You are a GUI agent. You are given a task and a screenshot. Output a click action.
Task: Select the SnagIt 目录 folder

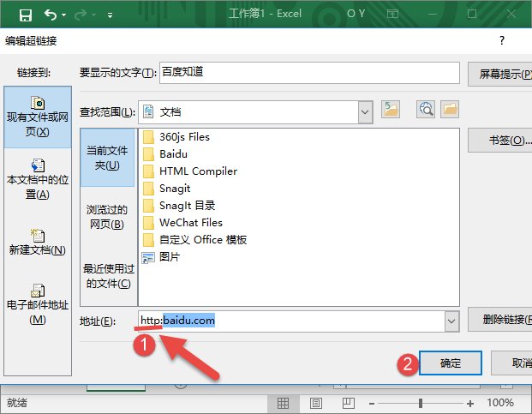(x=179, y=206)
